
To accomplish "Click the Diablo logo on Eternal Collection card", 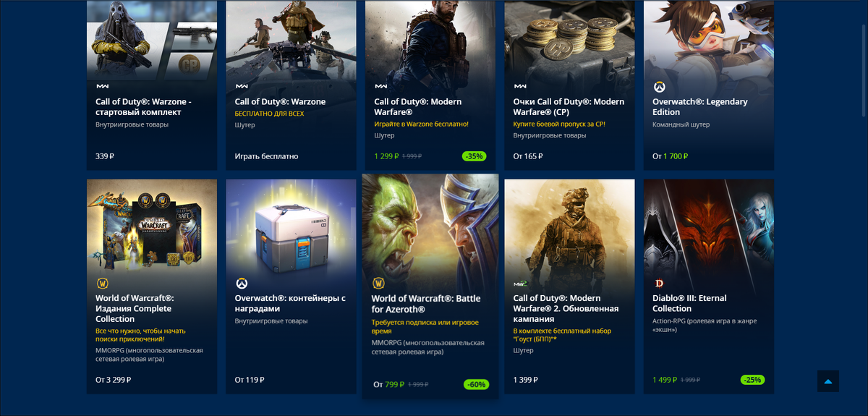I will [659, 283].
